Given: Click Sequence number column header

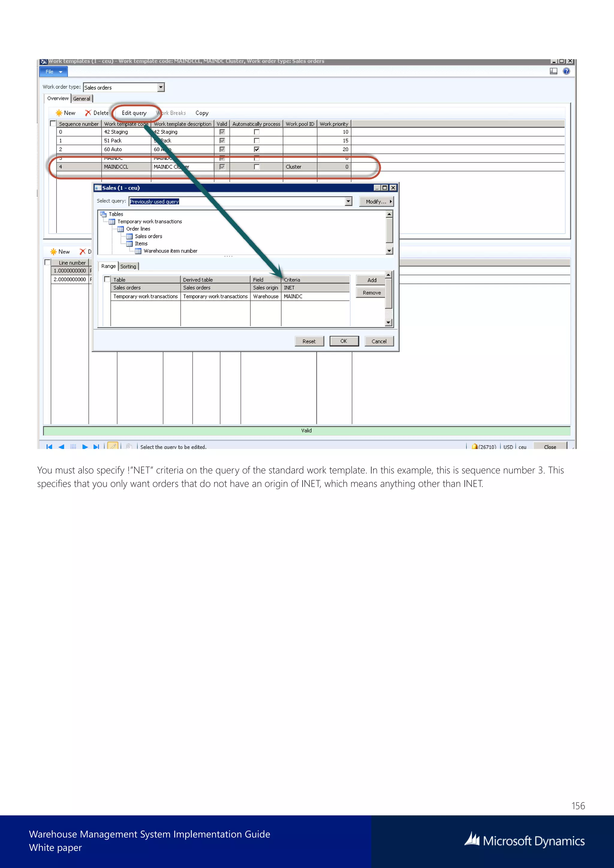Looking at the screenshot, I should tap(79, 124).
